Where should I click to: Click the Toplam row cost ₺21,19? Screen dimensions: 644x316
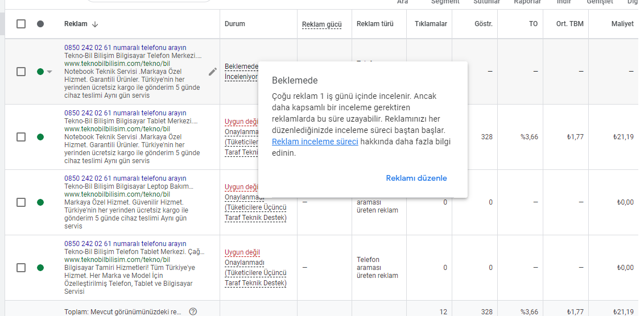point(623,311)
